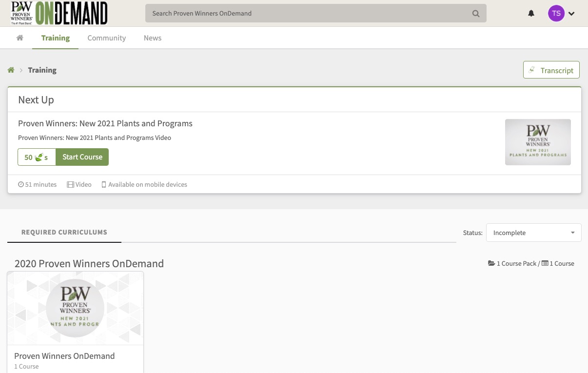Open the Status Incomplete dropdown
Screen dimensions: 588x373
533,233
